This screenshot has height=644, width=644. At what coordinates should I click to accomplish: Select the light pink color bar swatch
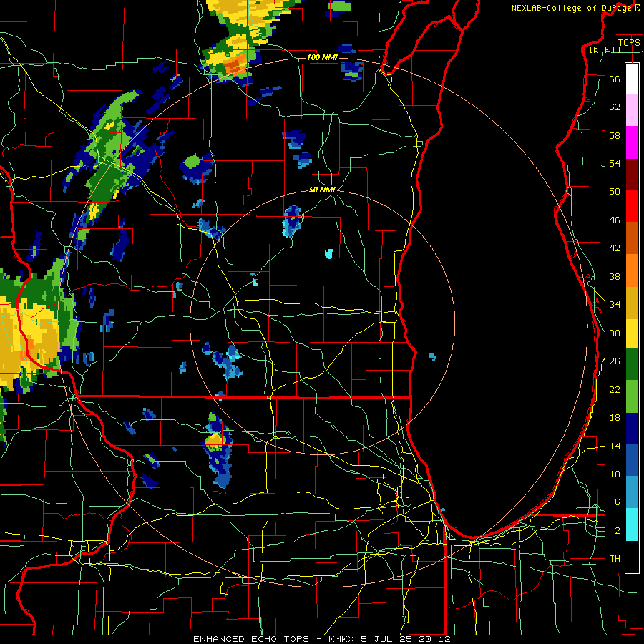pos(632,109)
